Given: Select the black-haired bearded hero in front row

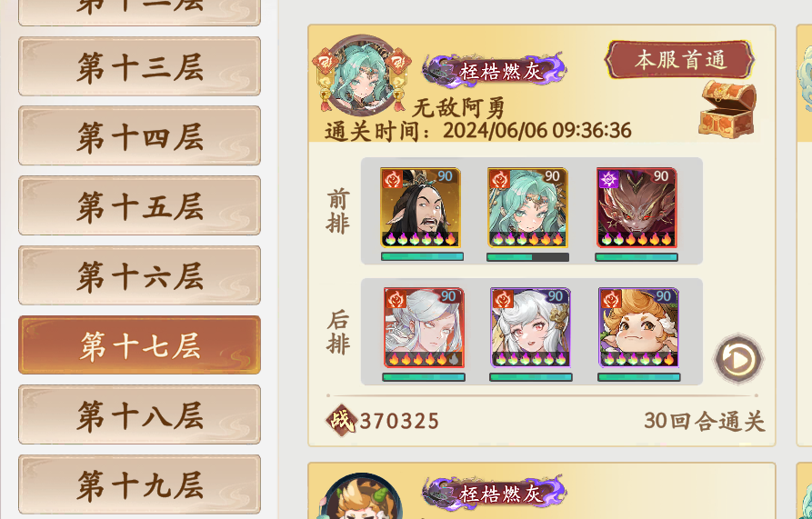Looking at the screenshot, I should click(x=420, y=207).
